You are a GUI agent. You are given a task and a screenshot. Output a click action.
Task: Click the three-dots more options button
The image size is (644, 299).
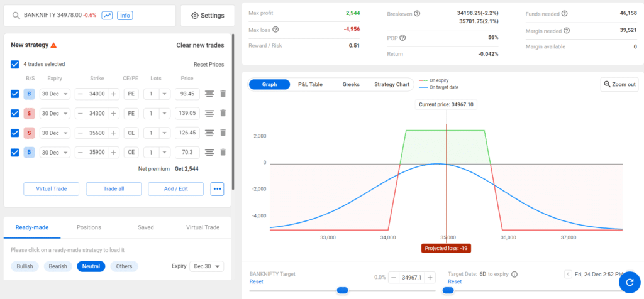[x=217, y=189]
